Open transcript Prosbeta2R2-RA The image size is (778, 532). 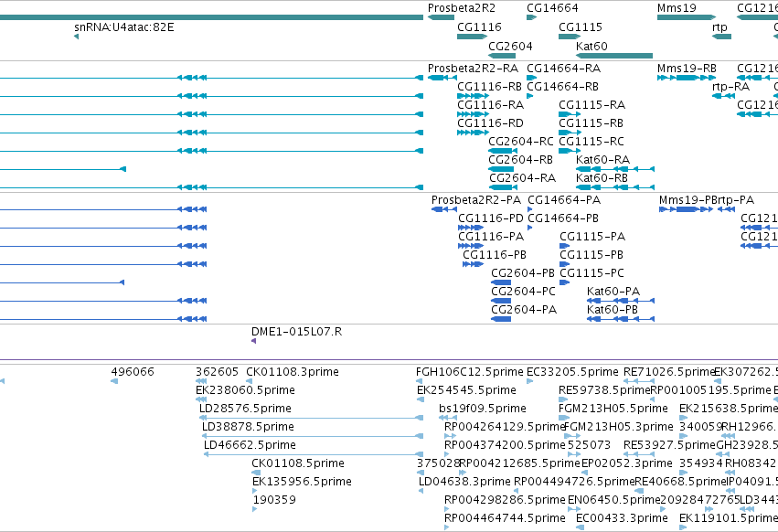pyautogui.click(x=473, y=68)
